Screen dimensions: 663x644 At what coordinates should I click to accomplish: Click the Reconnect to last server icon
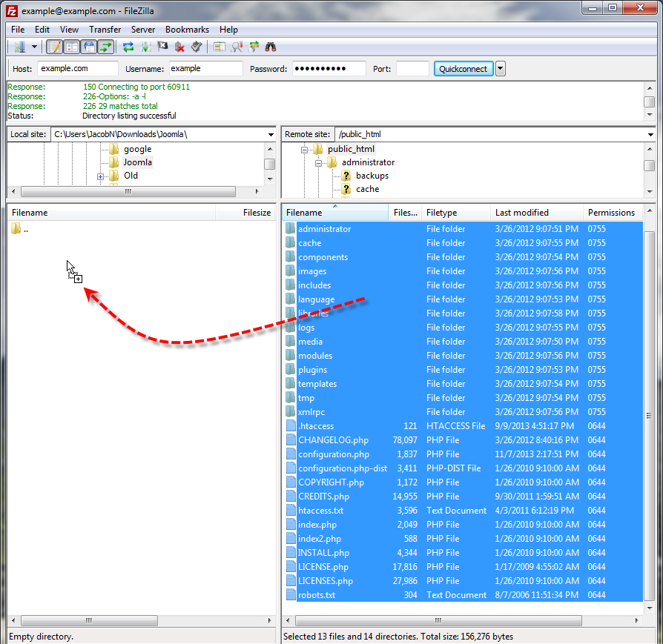pos(197,47)
